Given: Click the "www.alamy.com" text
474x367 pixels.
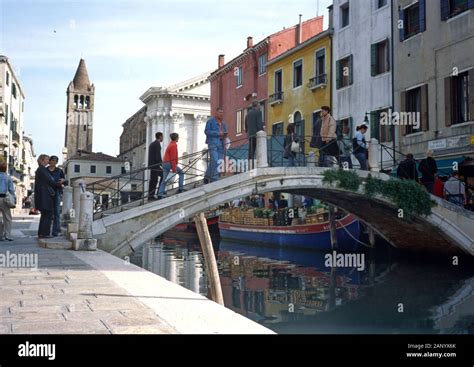Looking at the screenshot, I should (431, 355).
